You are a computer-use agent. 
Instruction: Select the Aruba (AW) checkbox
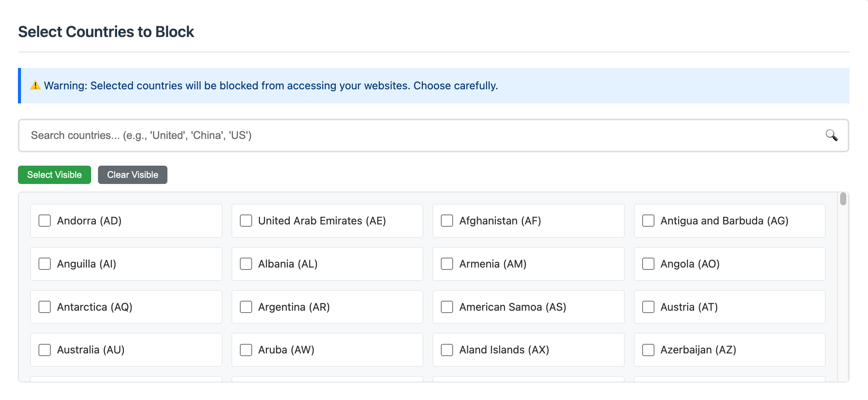[246, 350]
